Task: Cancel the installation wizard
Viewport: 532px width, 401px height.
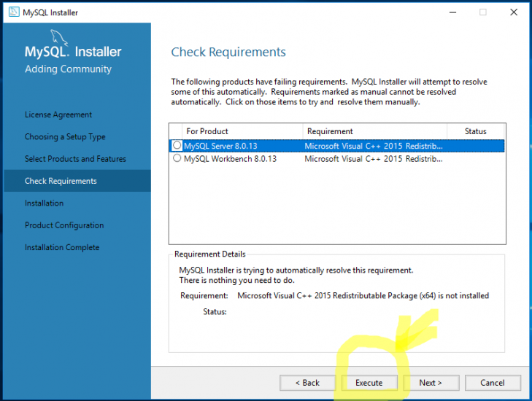Action: pos(493,383)
